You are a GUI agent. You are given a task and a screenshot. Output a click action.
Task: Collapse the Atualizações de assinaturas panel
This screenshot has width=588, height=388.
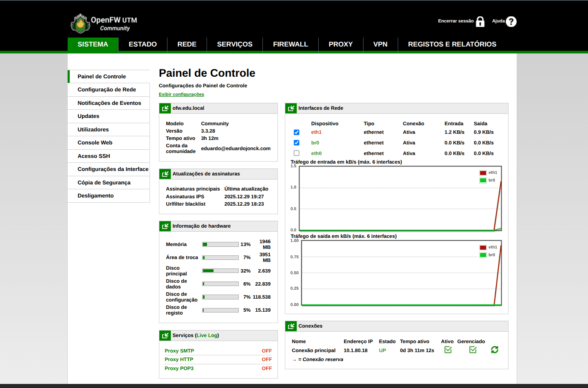[x=165, y=174]
